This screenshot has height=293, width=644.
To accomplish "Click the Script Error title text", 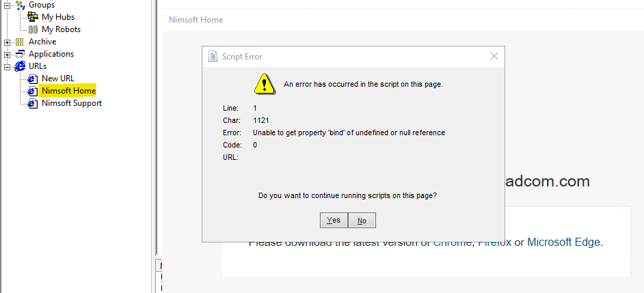I will 242,57.
